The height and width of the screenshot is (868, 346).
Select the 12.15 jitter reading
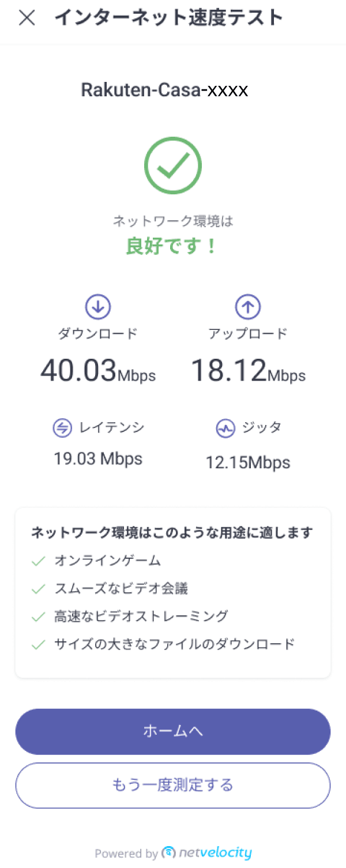pos(248,463)
